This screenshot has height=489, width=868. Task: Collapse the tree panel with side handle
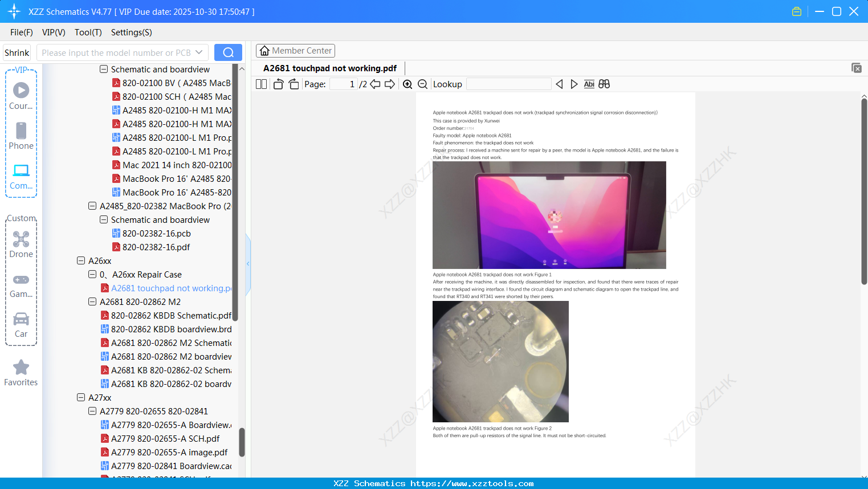[248, 264]
